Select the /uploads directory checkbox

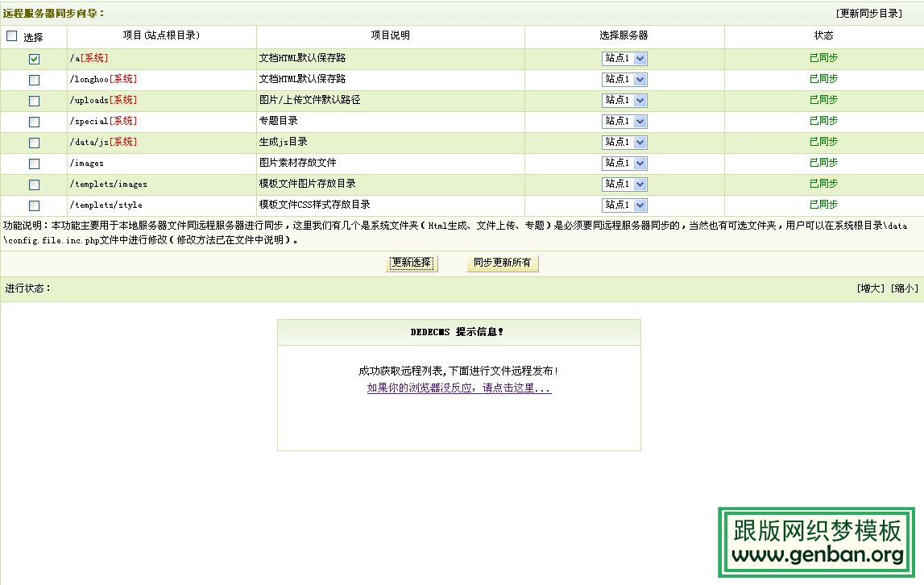[x=34, y=101]
